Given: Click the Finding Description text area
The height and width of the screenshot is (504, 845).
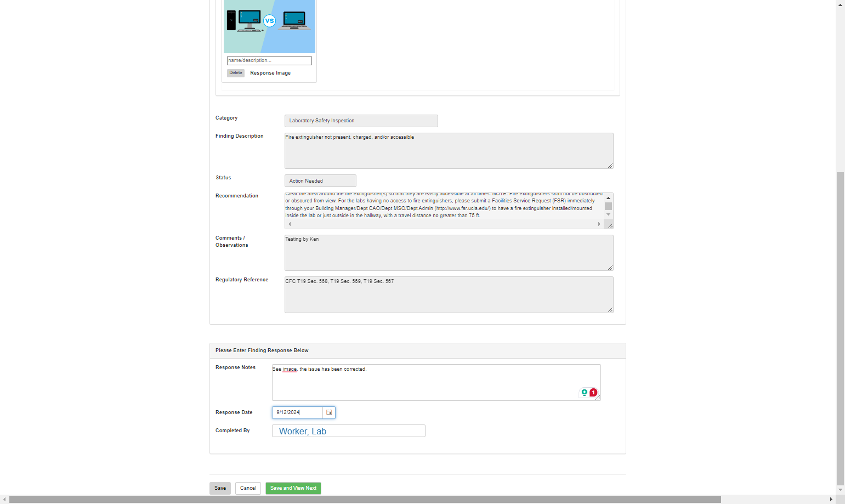Looking at the screenshot, I should (449, 151).
